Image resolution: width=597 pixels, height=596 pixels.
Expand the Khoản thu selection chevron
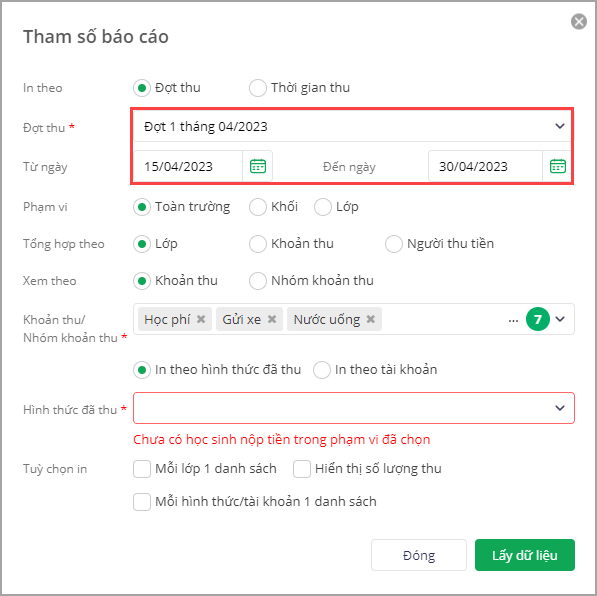[x=560, y=319]
